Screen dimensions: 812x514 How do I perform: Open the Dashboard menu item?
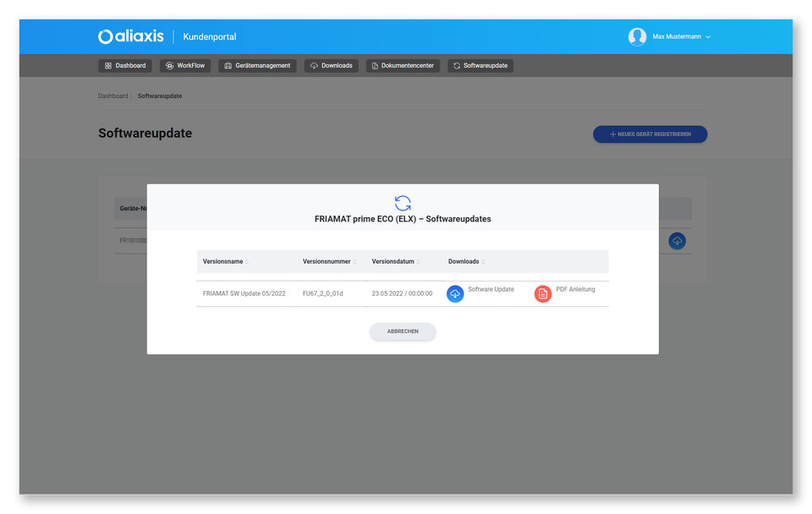click(125, 66)
